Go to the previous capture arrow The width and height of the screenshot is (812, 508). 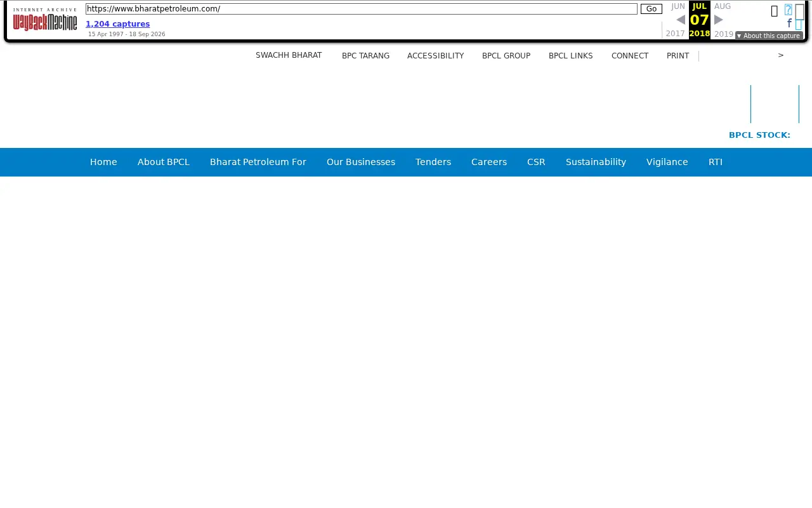(681, 20)
